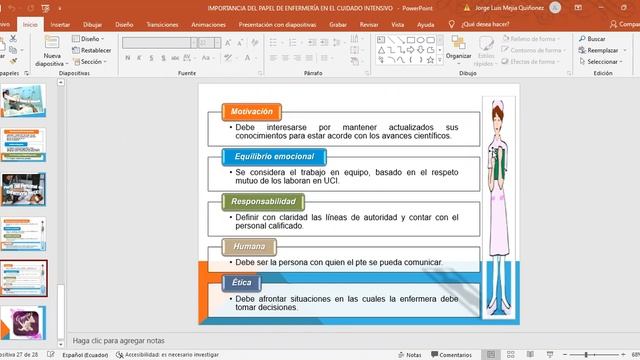
Task: Decrease font size icon
Action: click(x=240, y=42)
